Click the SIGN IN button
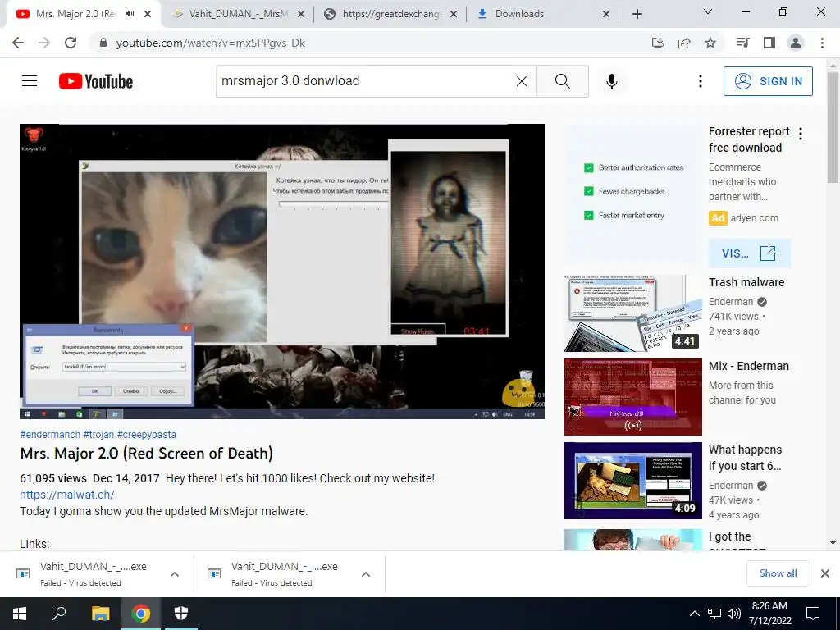 click(768, 81)
